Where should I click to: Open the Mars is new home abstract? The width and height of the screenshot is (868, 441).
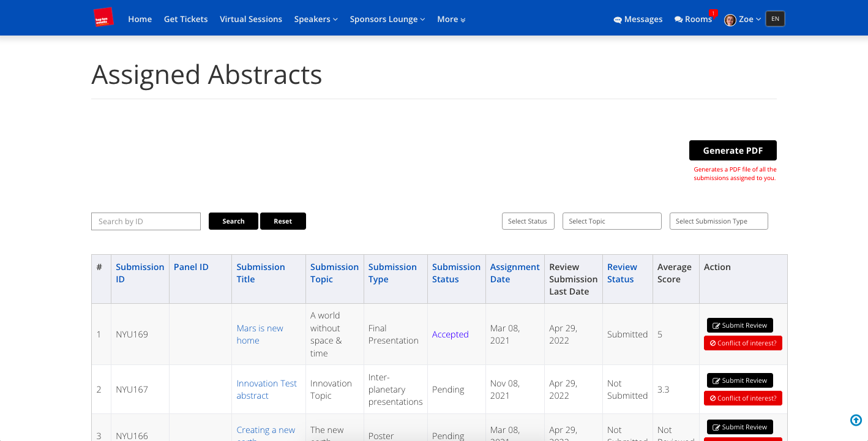[260, 334]
